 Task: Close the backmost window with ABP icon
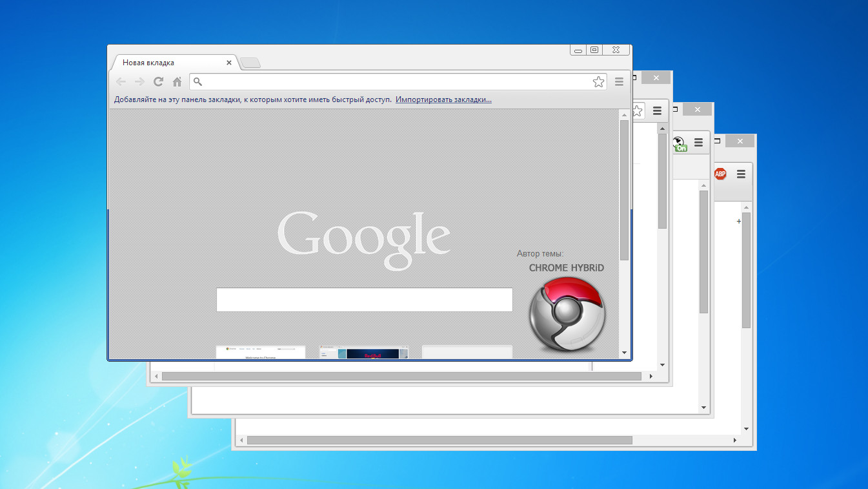(740, 141)
